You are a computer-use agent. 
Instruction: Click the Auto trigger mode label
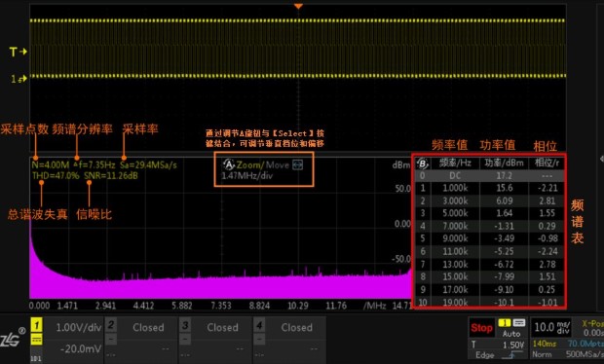tap(511, 334)
